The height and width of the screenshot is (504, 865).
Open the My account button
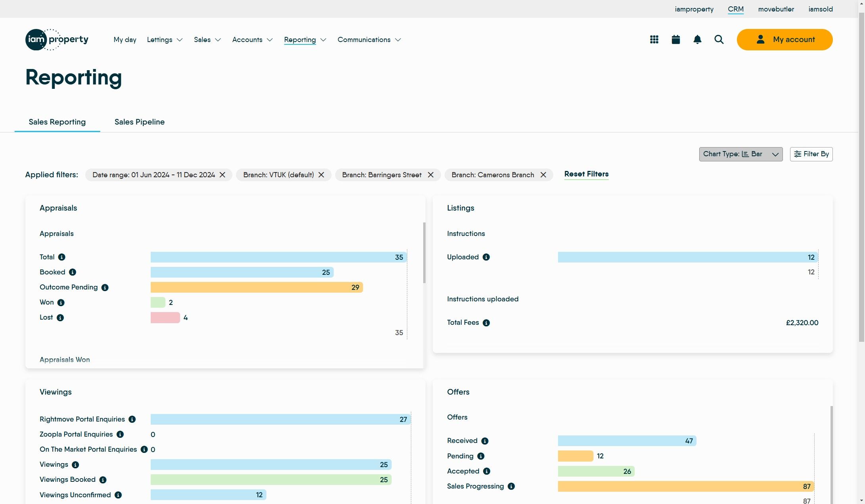click(784, 40)
